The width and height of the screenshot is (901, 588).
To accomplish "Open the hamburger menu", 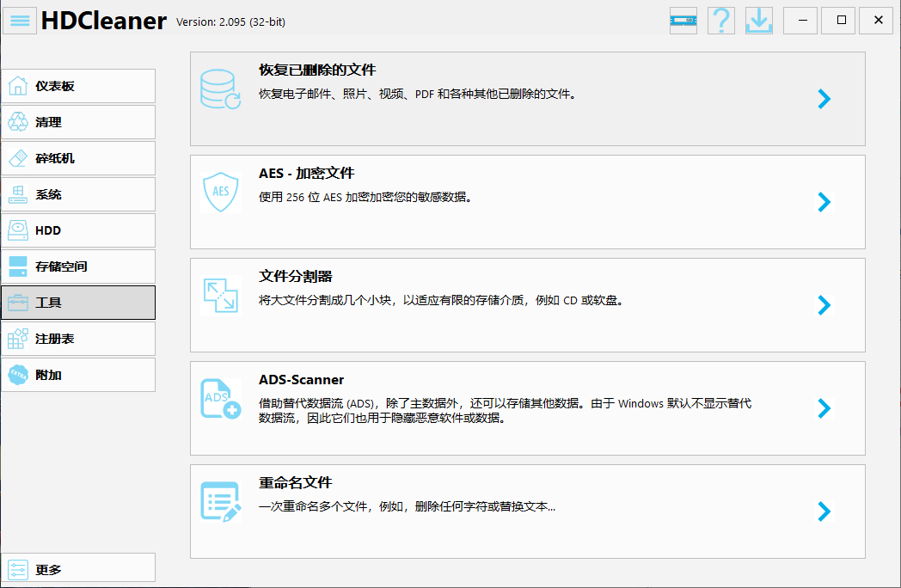I will (x=19, y=20).
